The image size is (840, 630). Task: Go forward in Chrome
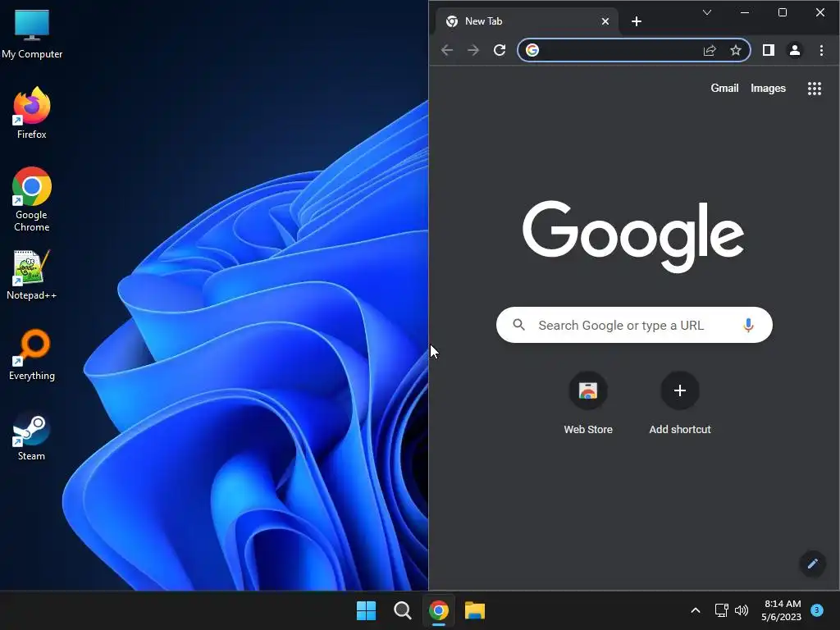(473, 50)
